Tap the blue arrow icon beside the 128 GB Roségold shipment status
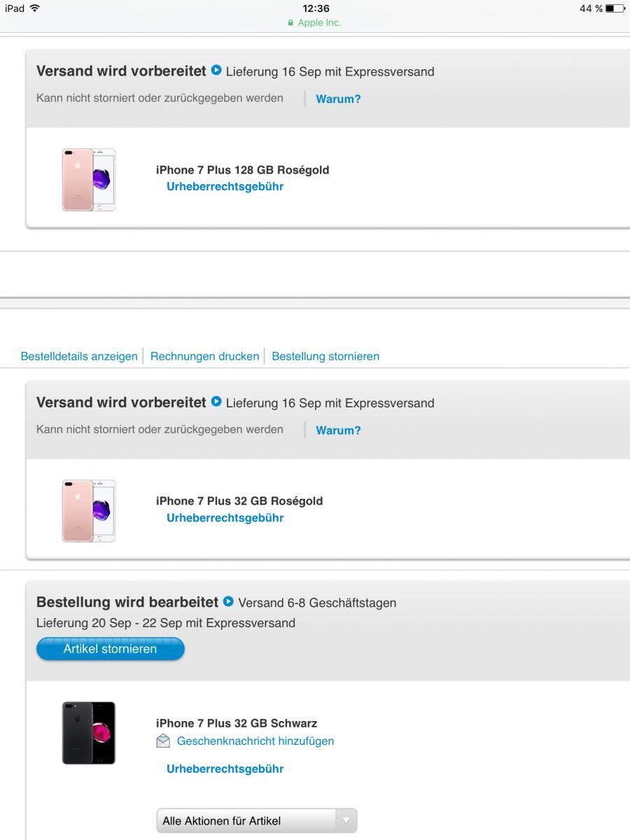630x840 pixels. click(x=216, y=70)
